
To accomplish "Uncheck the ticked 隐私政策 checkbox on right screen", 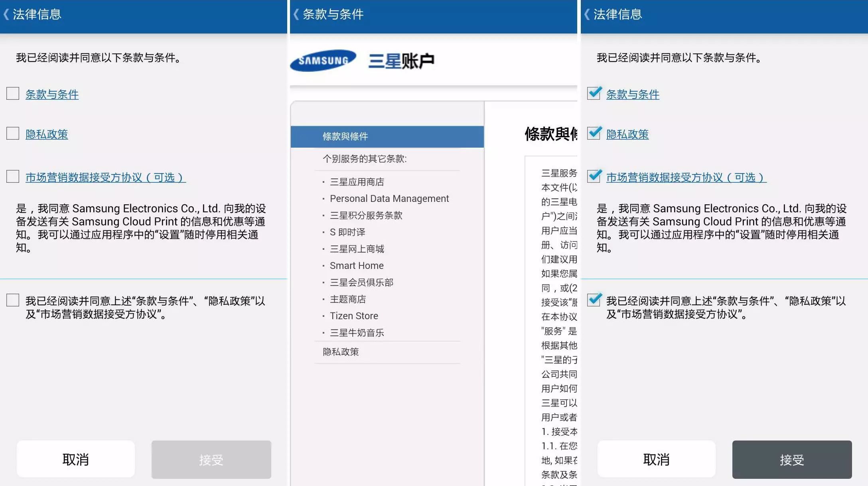I will point(594,133).
